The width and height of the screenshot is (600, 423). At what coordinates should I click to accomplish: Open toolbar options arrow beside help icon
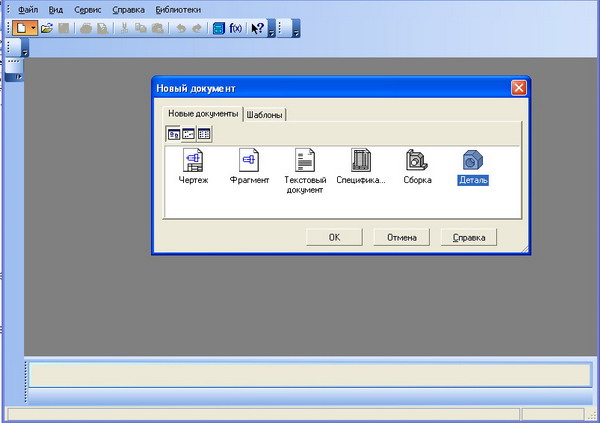[x=272, y=31]
